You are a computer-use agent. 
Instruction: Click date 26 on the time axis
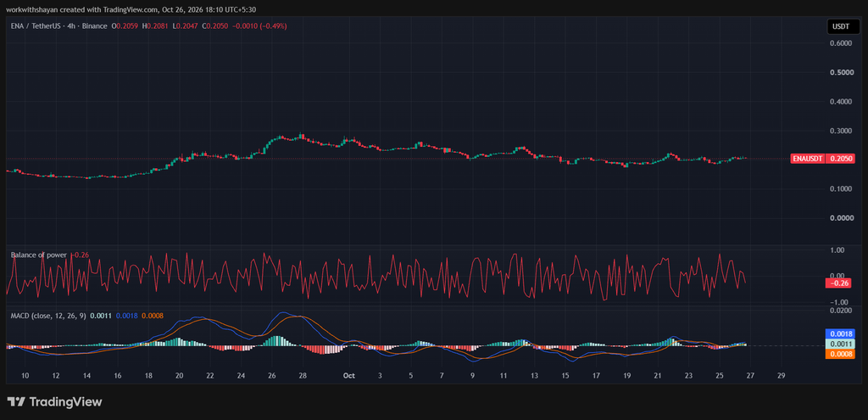(272, 375)
